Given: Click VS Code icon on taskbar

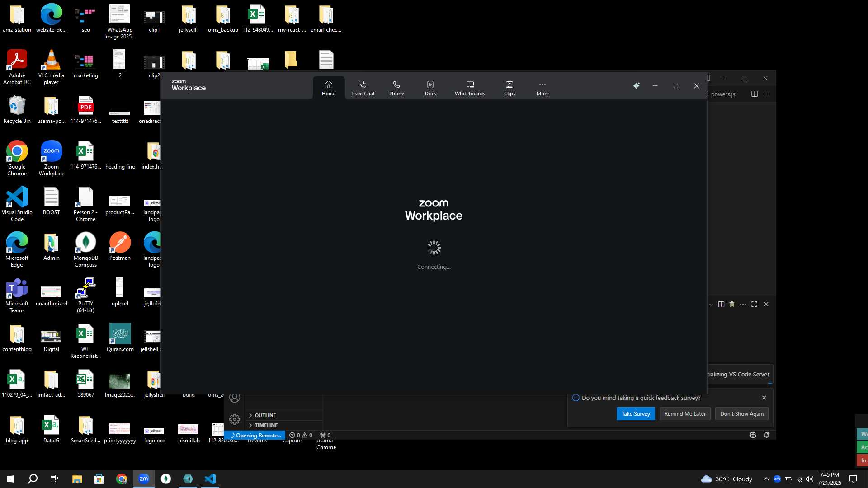Looking at the screenshot, I should (x=210, y=479).
